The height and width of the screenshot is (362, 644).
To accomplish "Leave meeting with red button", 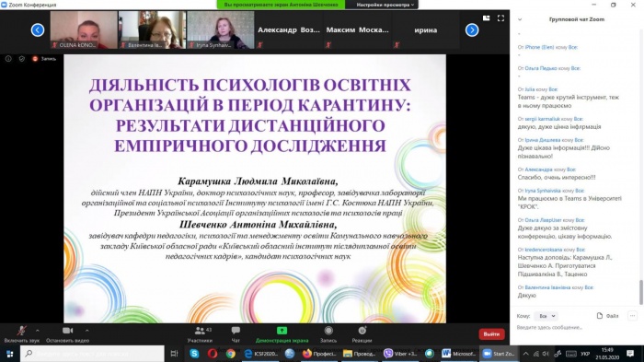I will [491, 334].
